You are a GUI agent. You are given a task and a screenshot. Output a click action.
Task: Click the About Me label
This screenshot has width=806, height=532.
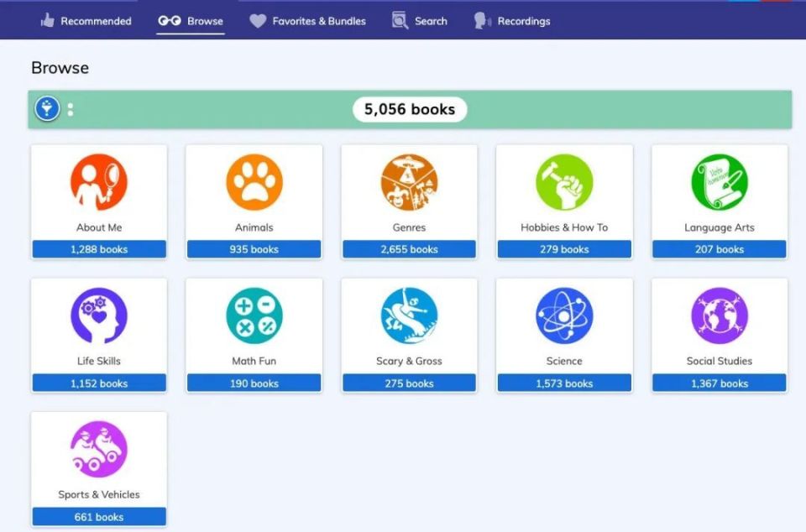[99, 227]
